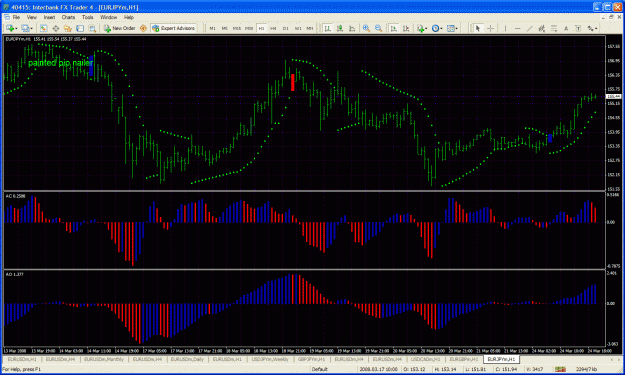Open the Strategy Tester

tap(92, 28)
